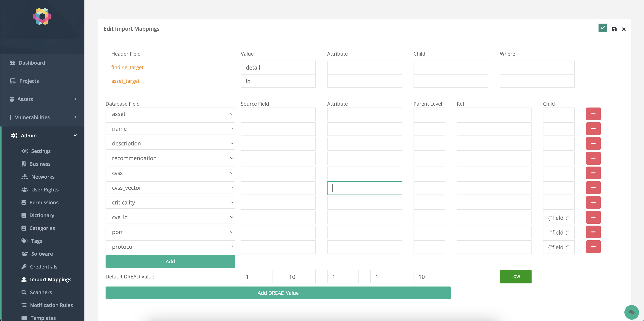This screenshot has width=644, height=321.
Task: Open the port database field dropdown
Action: click(x=170, y=232)
